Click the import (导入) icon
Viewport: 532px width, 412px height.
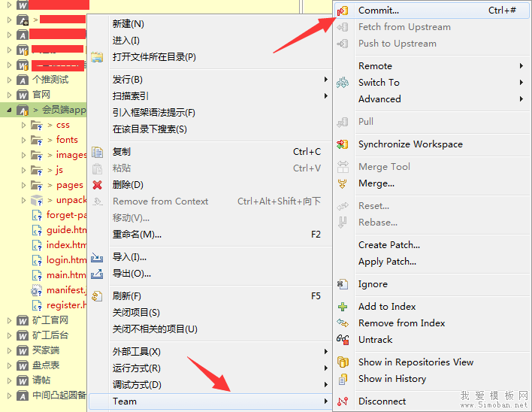click(x=97, y=258)
